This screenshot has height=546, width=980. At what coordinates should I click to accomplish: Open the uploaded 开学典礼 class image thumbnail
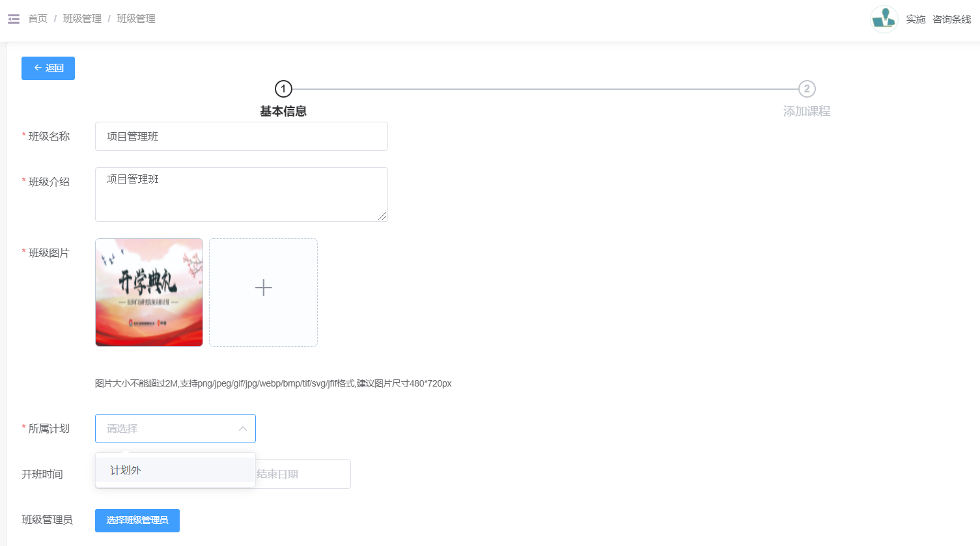pyautogui.click(x=149, y=292)
